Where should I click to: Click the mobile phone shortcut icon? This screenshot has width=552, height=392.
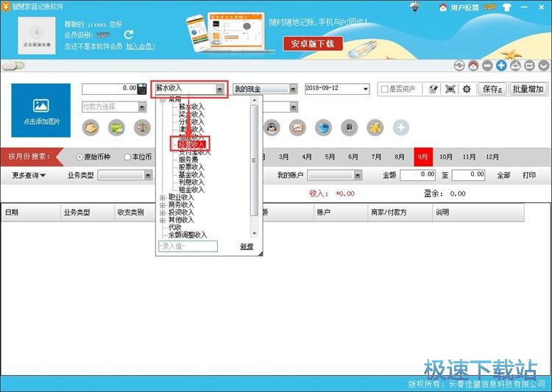pos(349,128)
